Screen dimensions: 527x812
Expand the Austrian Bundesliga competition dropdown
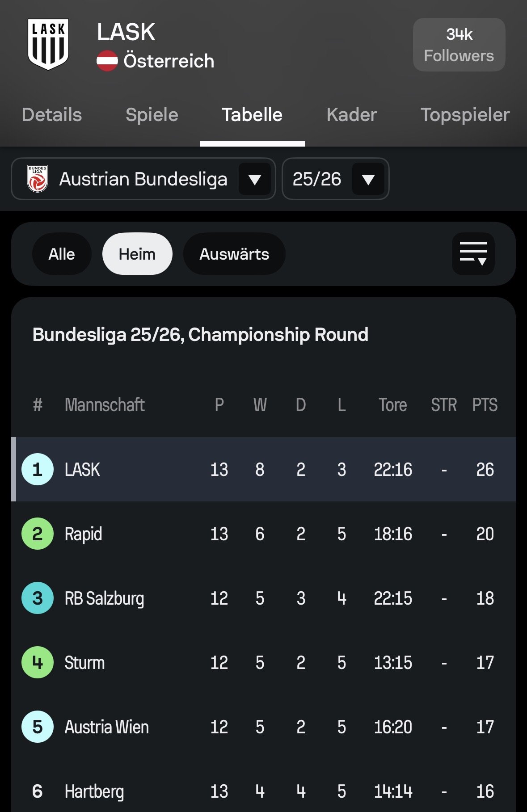click(x=254, y=179)
